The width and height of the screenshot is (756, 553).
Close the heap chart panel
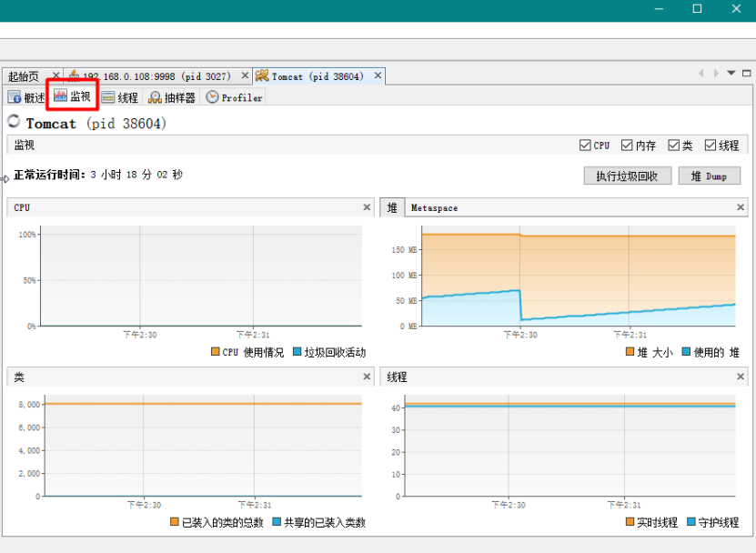[741, 207]
